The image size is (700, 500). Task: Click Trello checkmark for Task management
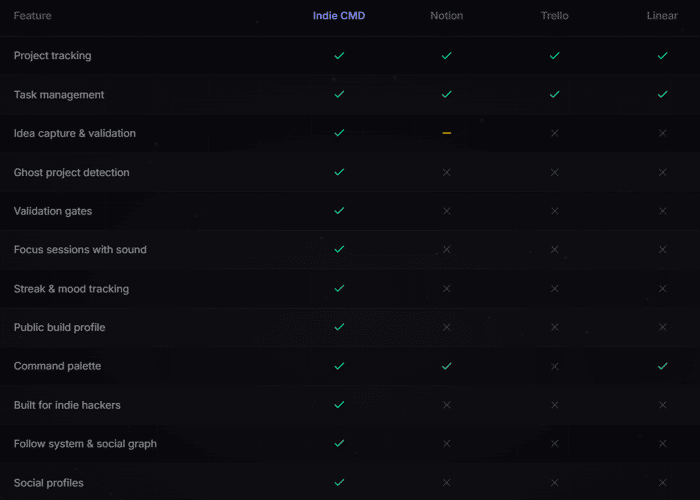(554, 94)
